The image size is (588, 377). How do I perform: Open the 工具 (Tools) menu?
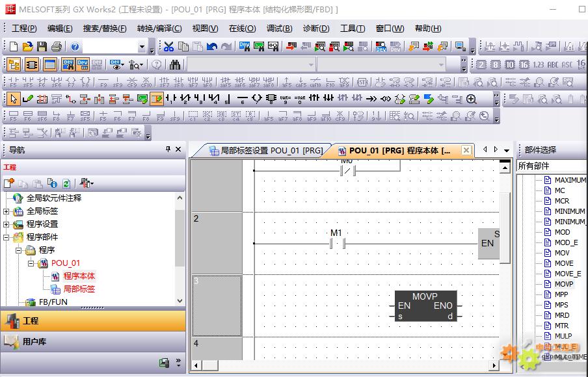(x=353, y=29)
